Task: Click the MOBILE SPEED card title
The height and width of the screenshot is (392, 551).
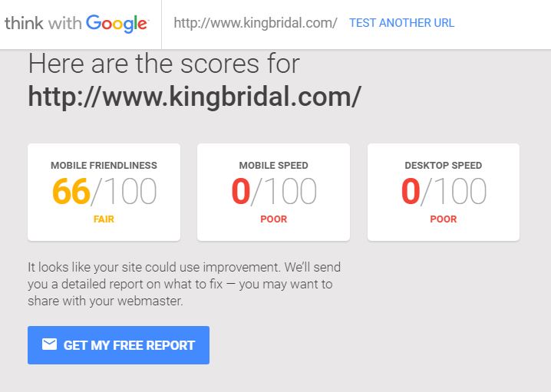Action: pos(273,166)
